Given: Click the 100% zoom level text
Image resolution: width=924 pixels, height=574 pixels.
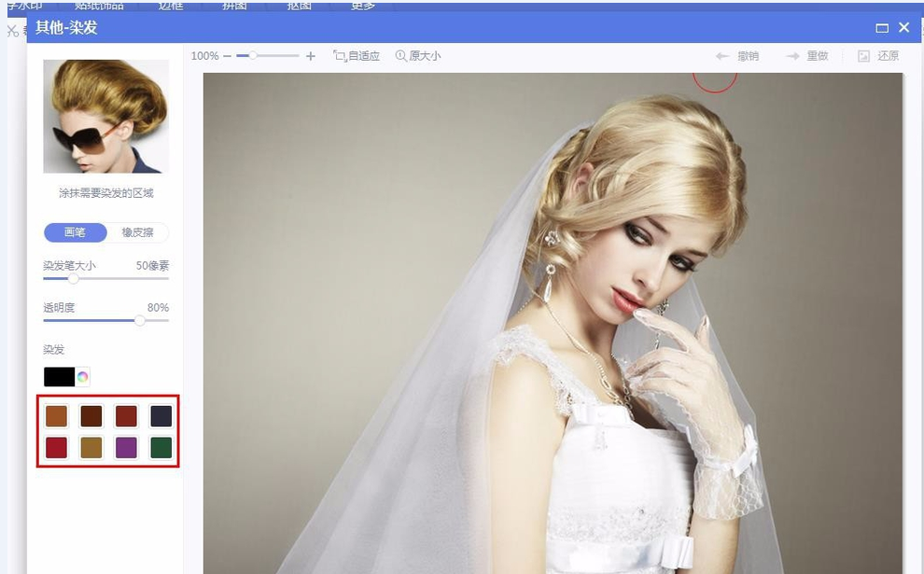Looking at the screenshot, I should pos(204,56).
